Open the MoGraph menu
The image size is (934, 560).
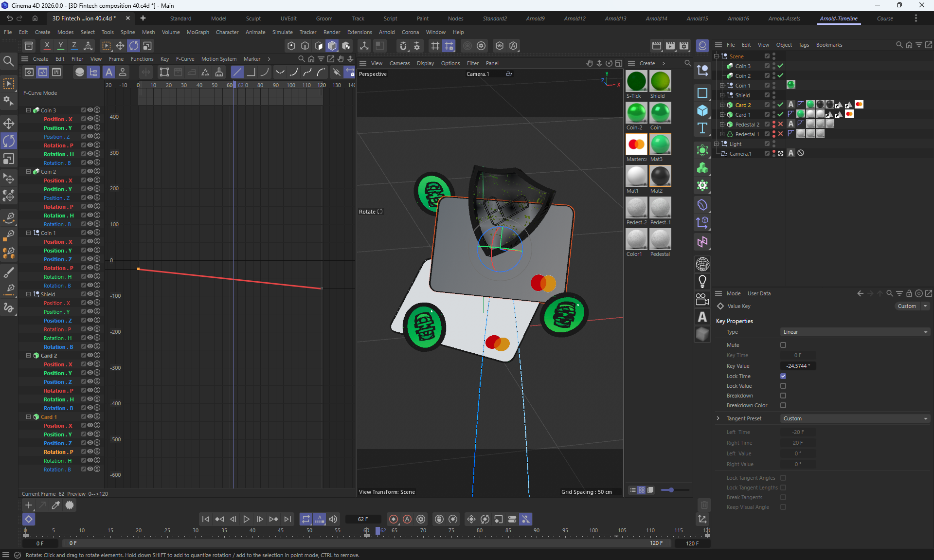(x=198, y=32)
